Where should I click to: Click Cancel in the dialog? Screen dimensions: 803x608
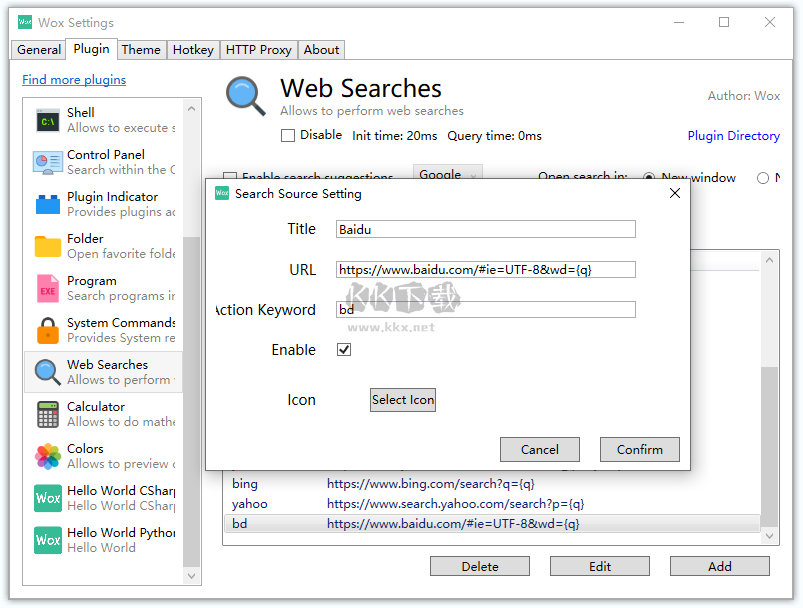[x=540, y=449]
